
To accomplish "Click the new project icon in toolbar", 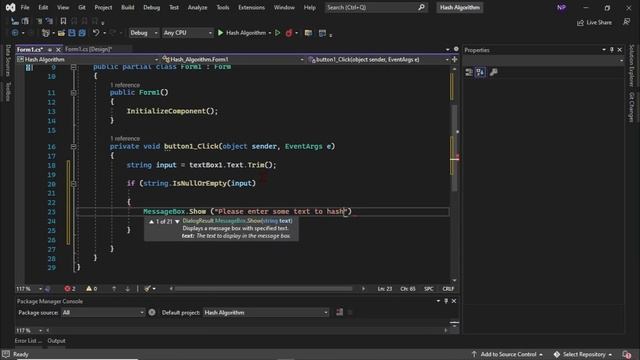I will 46,33.
